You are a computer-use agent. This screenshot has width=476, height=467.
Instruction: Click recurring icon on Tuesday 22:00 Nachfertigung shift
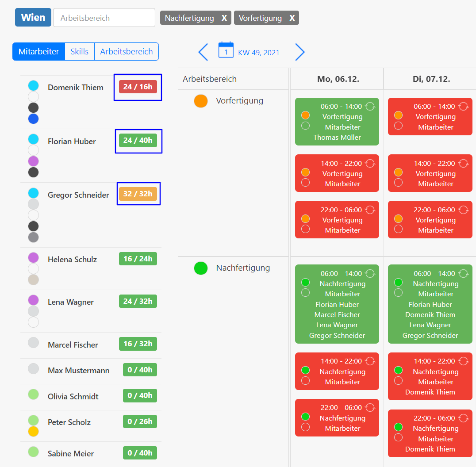[463, 418]
